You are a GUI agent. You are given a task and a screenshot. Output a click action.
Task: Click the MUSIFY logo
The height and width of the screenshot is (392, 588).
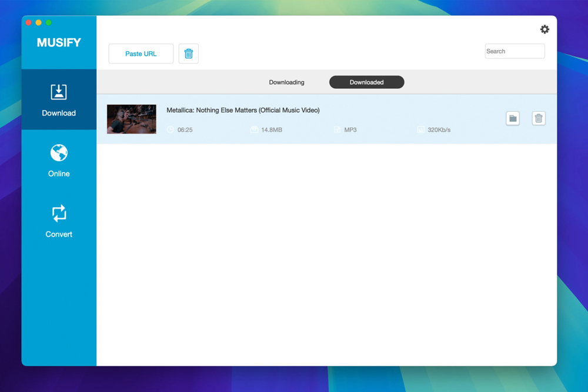[59, 42]
